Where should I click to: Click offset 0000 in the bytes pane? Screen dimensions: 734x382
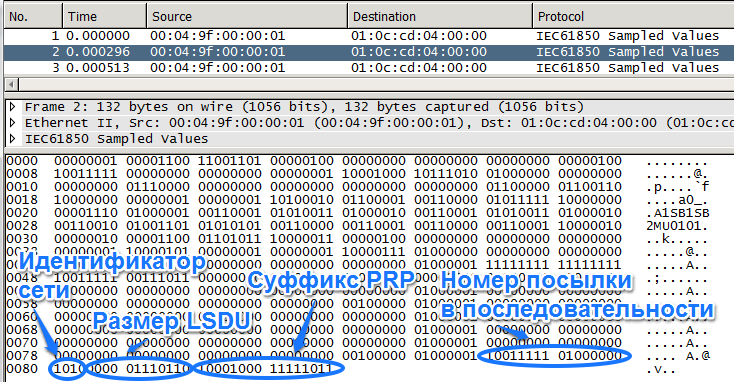tap(22, 161)
